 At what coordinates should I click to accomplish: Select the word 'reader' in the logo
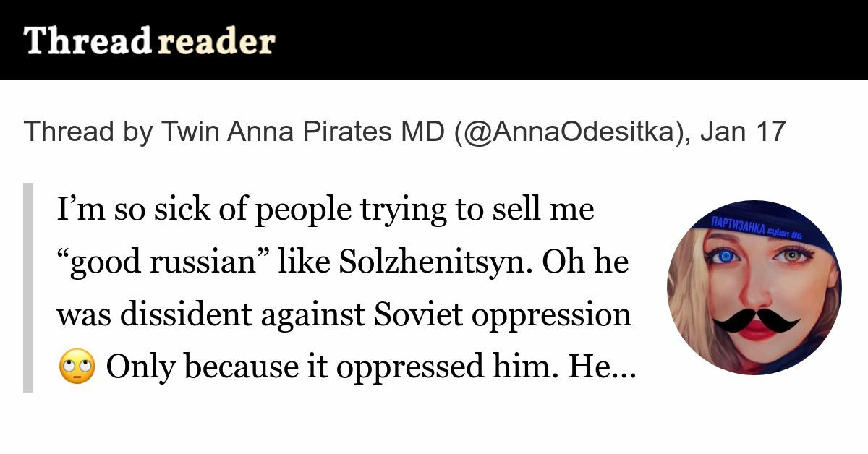(216, 41)
